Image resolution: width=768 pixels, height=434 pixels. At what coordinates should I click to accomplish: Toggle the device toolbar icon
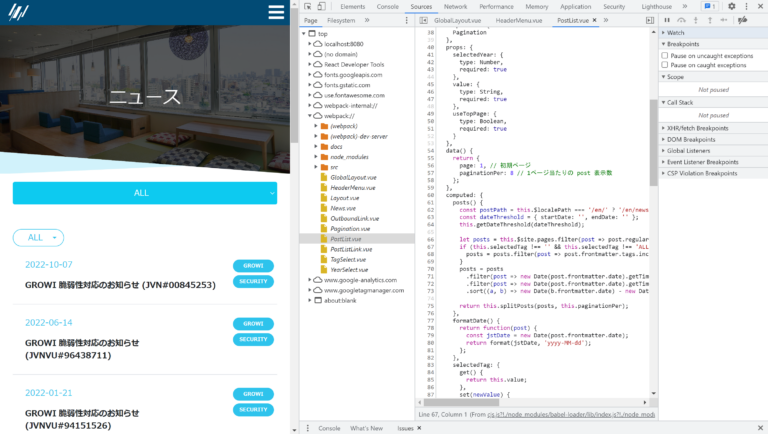click(321, 6)
